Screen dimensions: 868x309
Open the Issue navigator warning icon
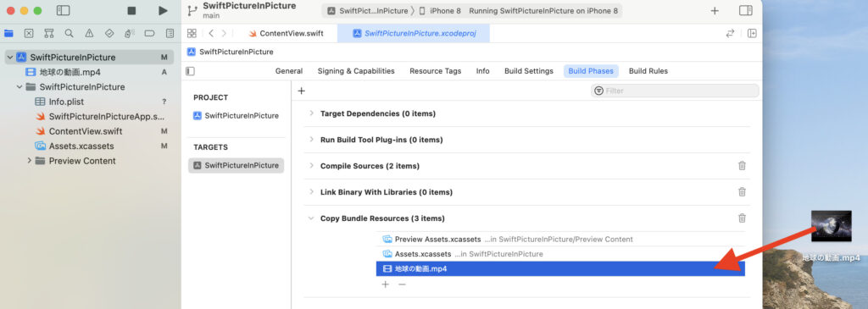point(89,33)
